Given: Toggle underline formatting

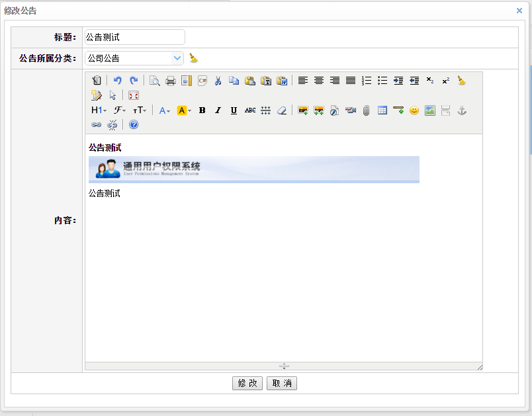Looking at the screenshot, I should tap(234, 110).
